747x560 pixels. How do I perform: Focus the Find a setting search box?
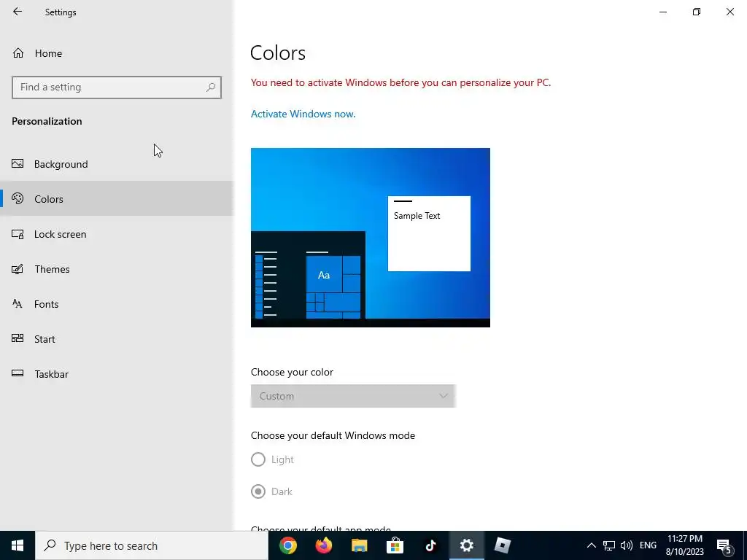(117, 87)
